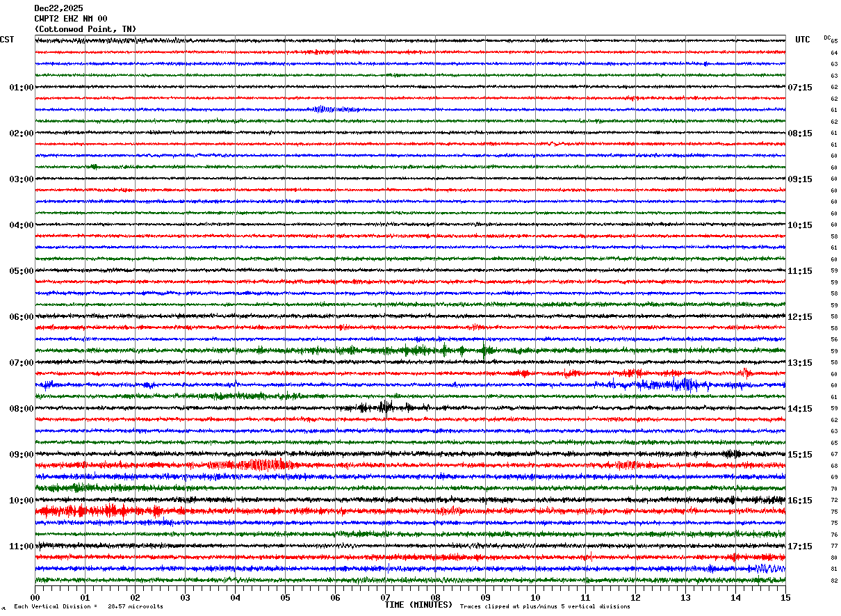Screen dimensions: 841x616
Task: Click the 16:15 UTC time label
Action: pos(800,501)
